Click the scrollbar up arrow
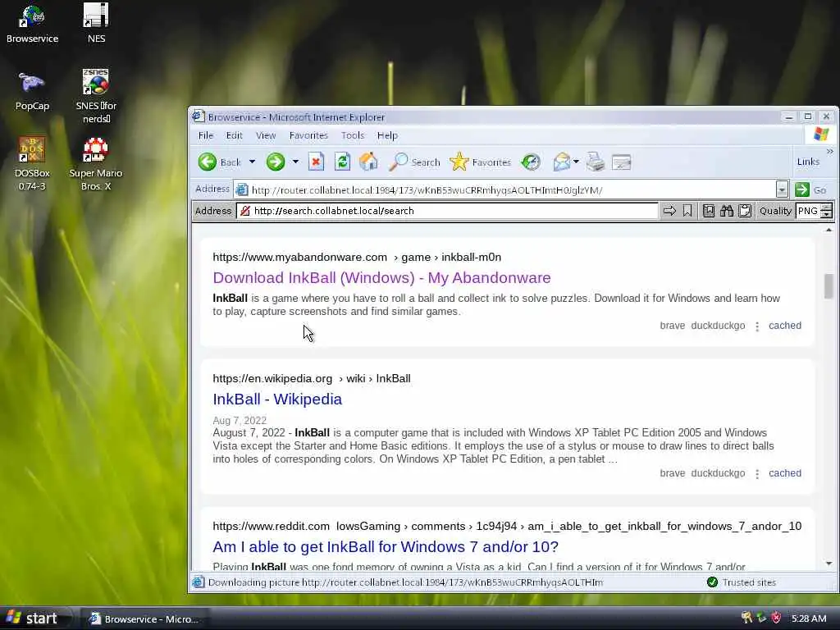This screenshot has width=840, height=630. pyautogui.click(x=829, y=230)
